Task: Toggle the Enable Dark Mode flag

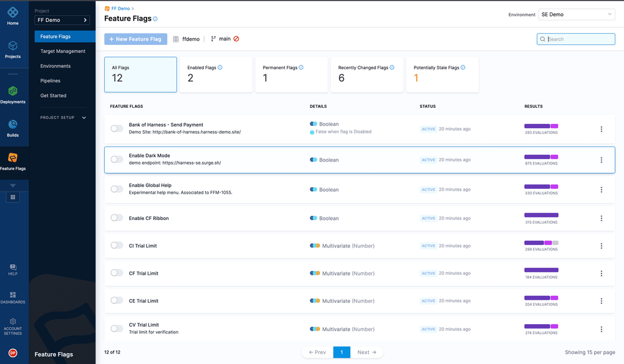Action: [x=117, y=160]
